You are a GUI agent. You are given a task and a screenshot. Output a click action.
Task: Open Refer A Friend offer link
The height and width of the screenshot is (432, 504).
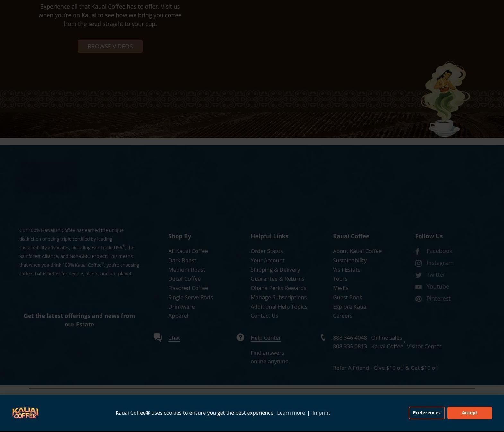(386, 368)
